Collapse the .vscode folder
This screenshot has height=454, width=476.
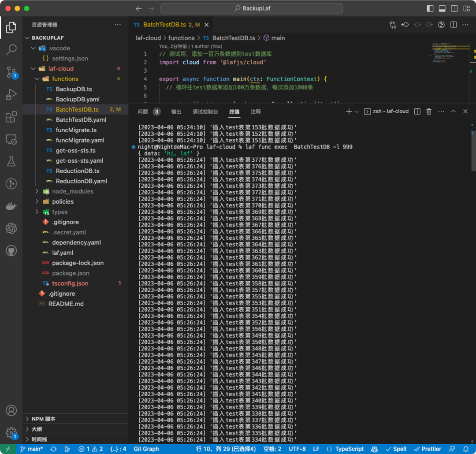(33, 48)
